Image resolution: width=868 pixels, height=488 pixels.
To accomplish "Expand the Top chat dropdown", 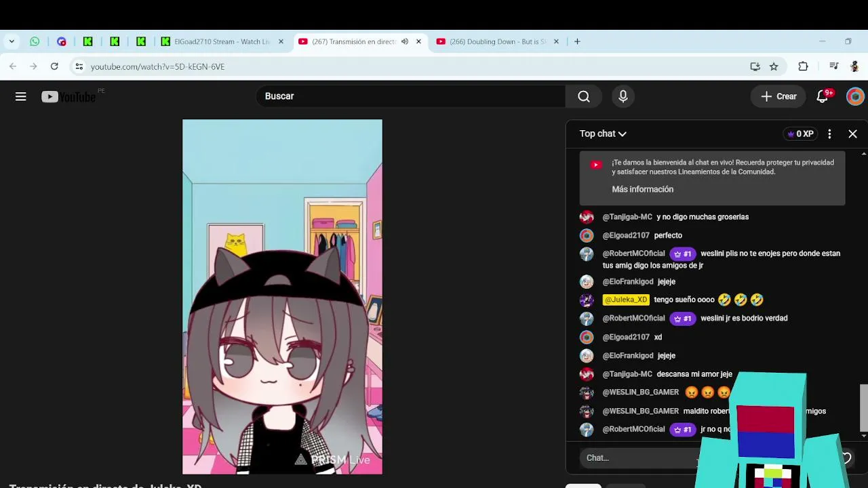I will click(603, 134).
